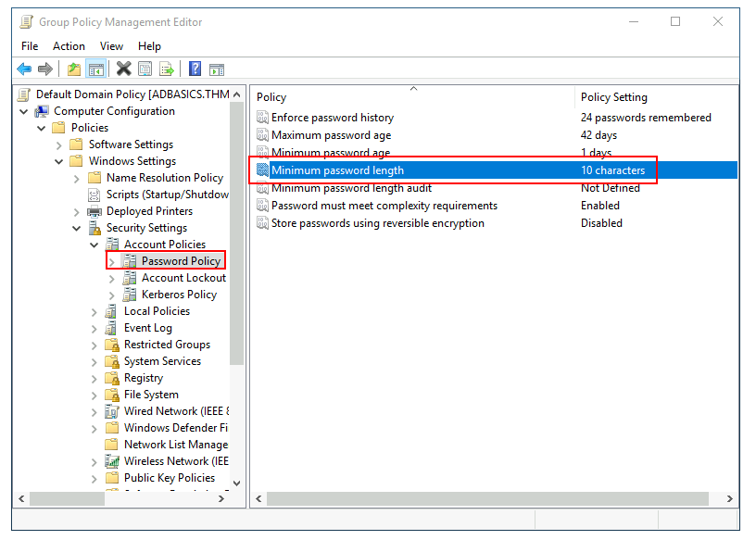Select the Restricted Groups tree item

pos(167,345)
